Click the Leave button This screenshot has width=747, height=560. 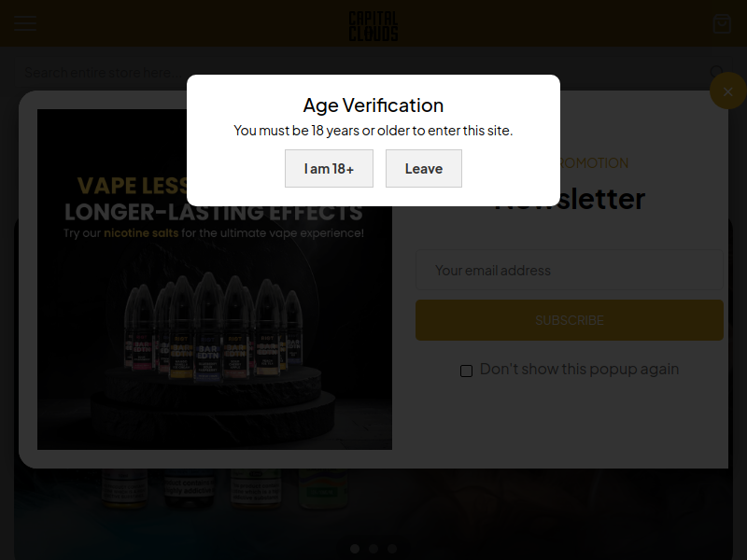(424, 169)
